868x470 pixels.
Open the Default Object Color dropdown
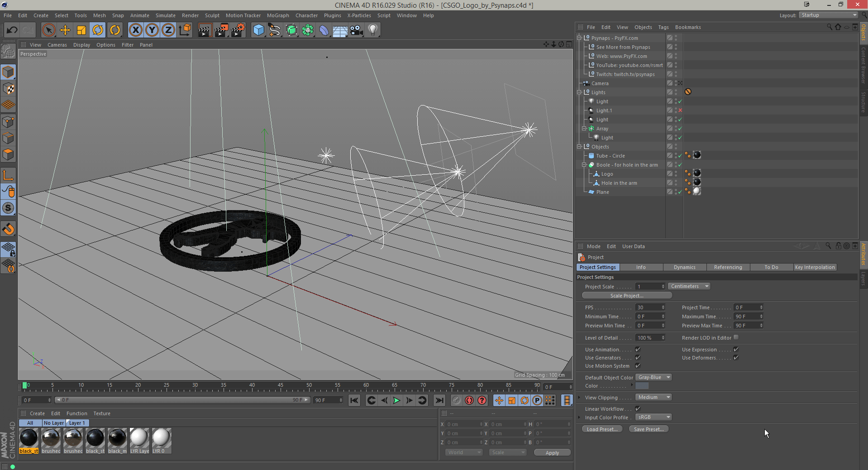(x=653, y=377)
